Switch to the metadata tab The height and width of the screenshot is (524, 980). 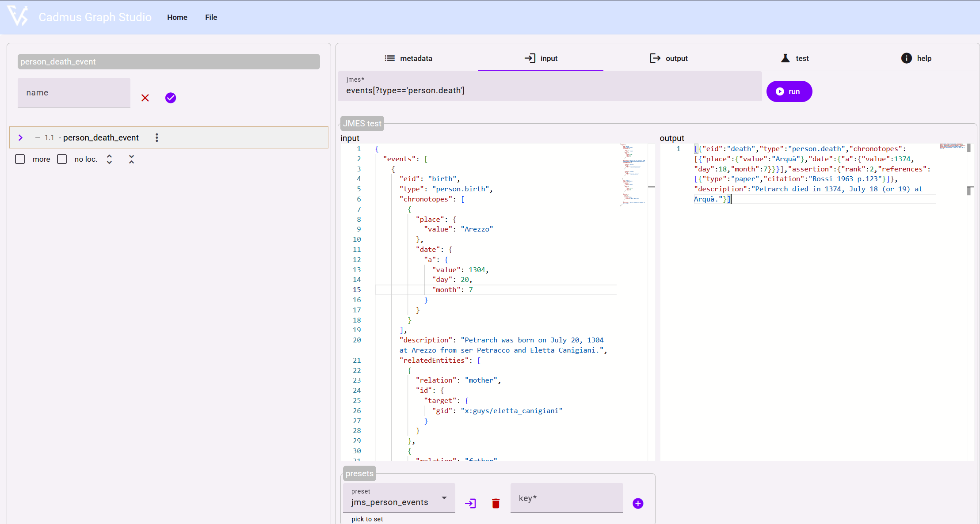[408, 58]
